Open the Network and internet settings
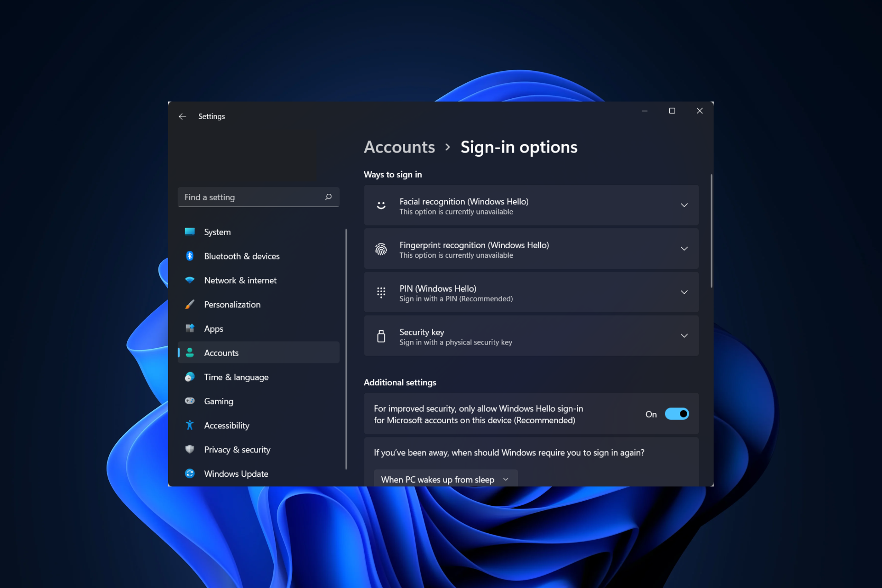Screen dimensions: 882x588 pos(240,280)
